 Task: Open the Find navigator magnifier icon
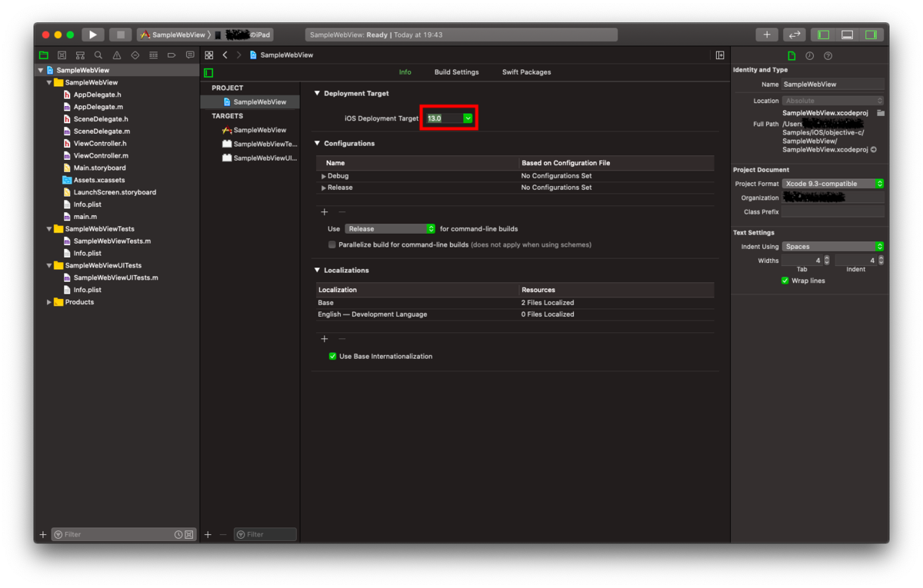pos(98,55)
